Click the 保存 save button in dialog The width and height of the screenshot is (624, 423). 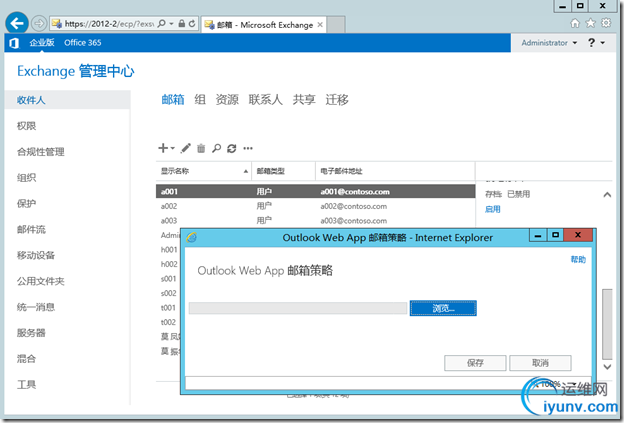click(475, 363)
